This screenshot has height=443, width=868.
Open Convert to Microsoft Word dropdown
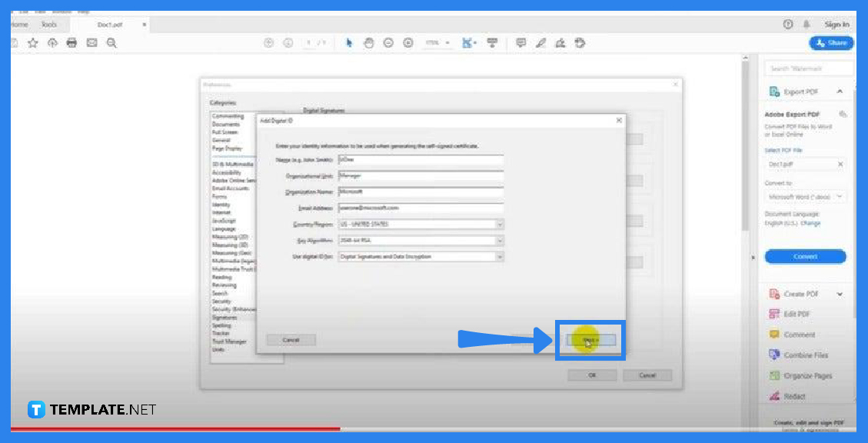[x=806, y=197]
